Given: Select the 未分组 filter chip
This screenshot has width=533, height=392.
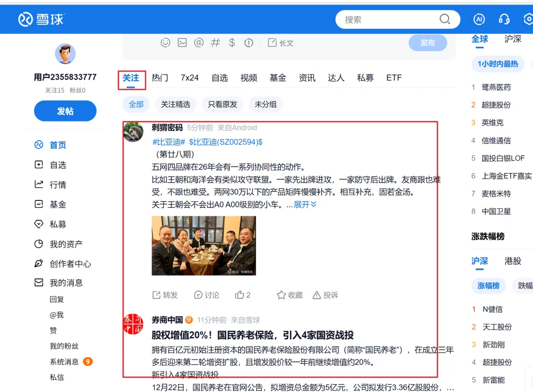Looking at the screenshot, I should pos(266,104).
